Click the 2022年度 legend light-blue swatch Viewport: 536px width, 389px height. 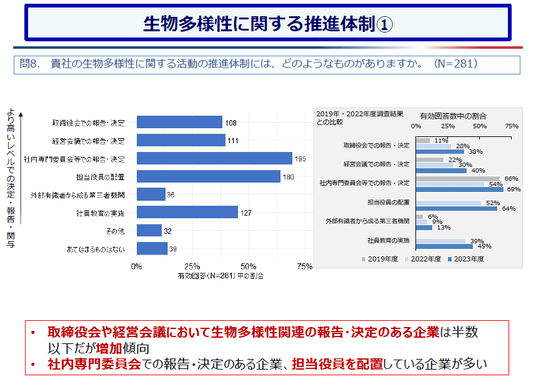pyautogui.click(x=407, y=259)
